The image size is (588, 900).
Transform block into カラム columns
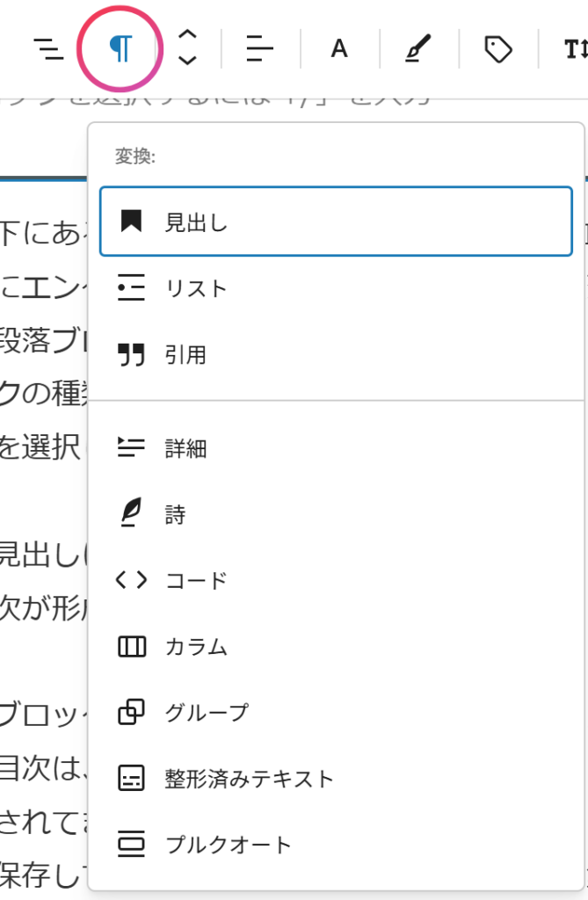[197, 648]
